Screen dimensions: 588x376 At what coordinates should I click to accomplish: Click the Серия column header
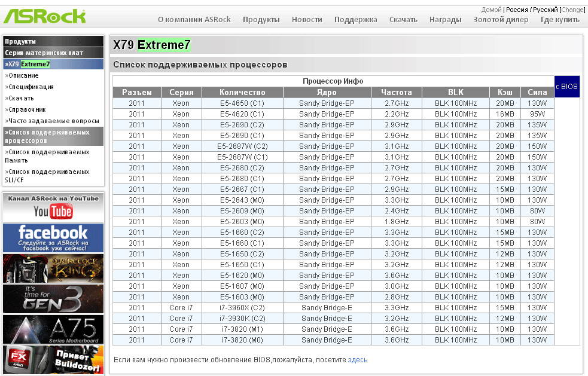click(x=181, y=92)
